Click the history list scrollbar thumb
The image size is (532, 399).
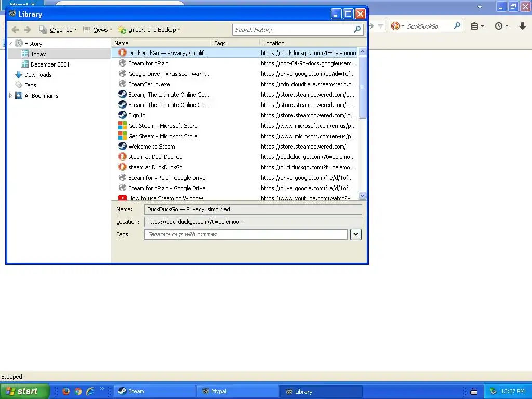(362, 87)
